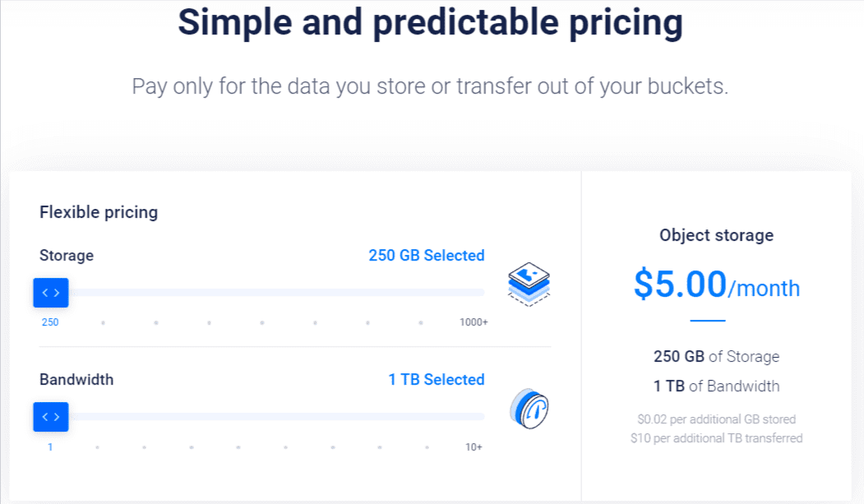The width and height of the screenshot is (864, 504).
Task: Click the "250 GB Selected" text
Action: [427, 255]
